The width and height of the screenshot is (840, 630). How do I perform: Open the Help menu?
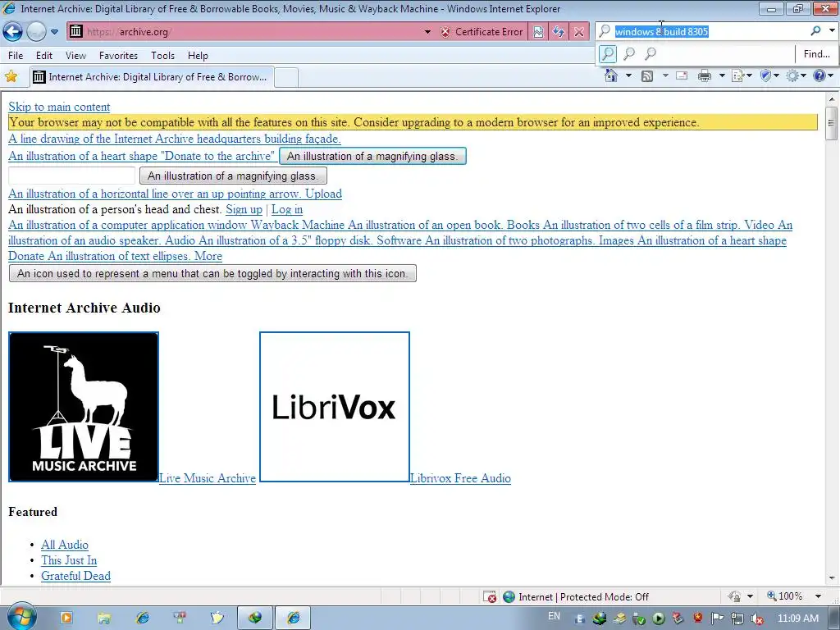click(198, 55)
